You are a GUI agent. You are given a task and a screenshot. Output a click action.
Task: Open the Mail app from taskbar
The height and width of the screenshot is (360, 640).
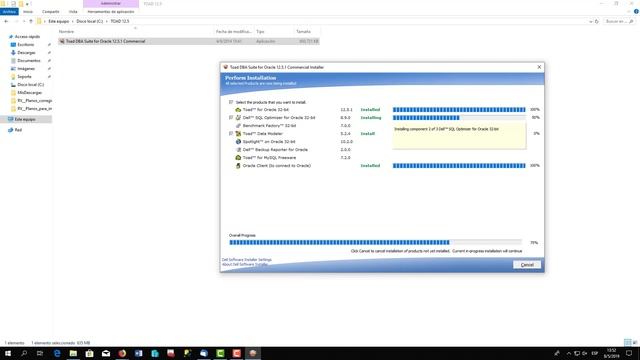[106, 353]
